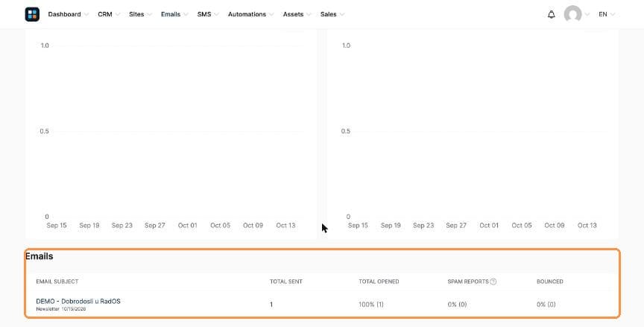644x327 pixels.
Task: Open the Dashboard menu
Action: click(65, 14)
